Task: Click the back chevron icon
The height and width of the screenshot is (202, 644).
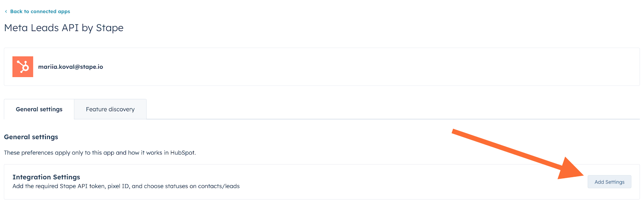Action: (6, 12)
